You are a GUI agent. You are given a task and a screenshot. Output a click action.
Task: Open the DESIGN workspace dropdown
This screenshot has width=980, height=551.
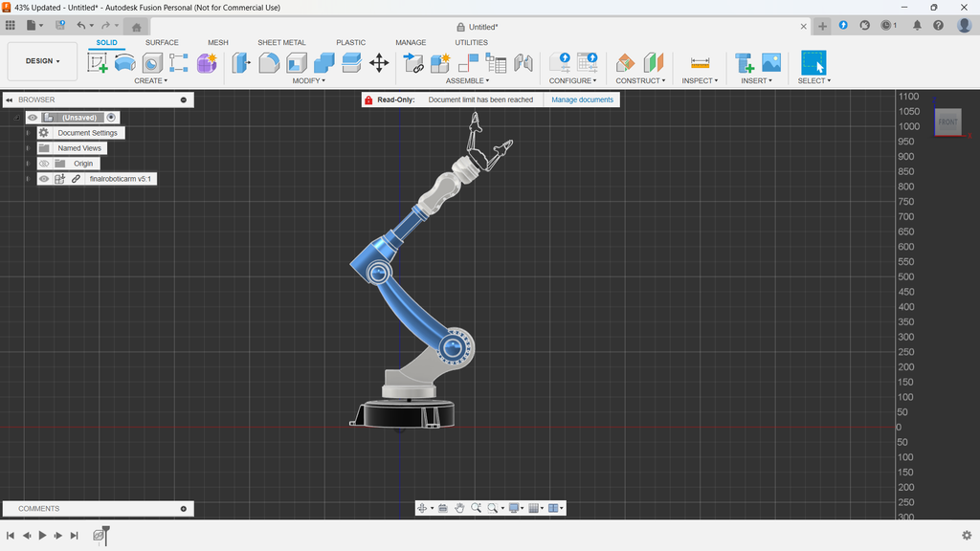pyautogui.click(x=42, y=61)
